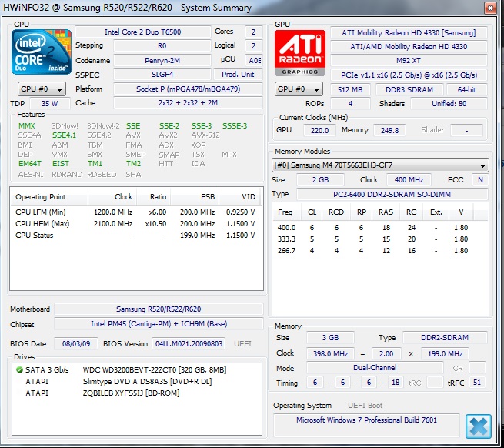Click the CL column header
This screenshot has height=448, width=504.
pos(312,212)
